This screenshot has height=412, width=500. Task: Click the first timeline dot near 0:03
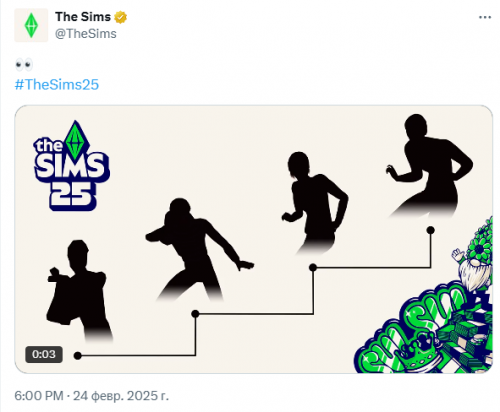click(78, 356)
